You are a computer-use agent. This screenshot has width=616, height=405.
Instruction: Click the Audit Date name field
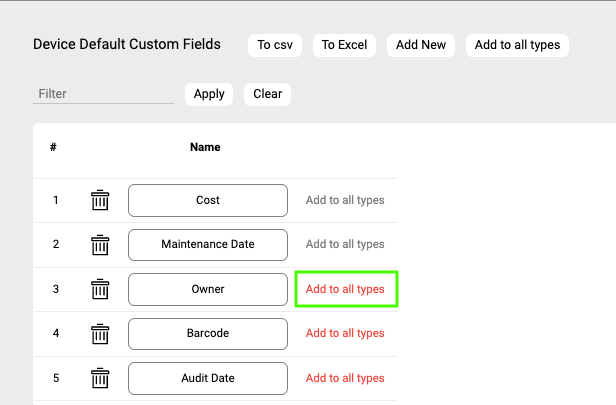click(x=208, y=378)
